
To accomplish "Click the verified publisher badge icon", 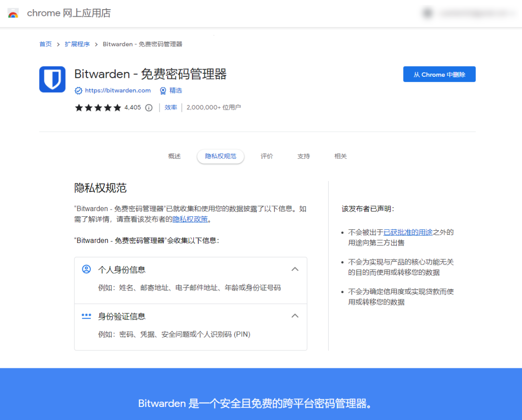I will [78, 90].
